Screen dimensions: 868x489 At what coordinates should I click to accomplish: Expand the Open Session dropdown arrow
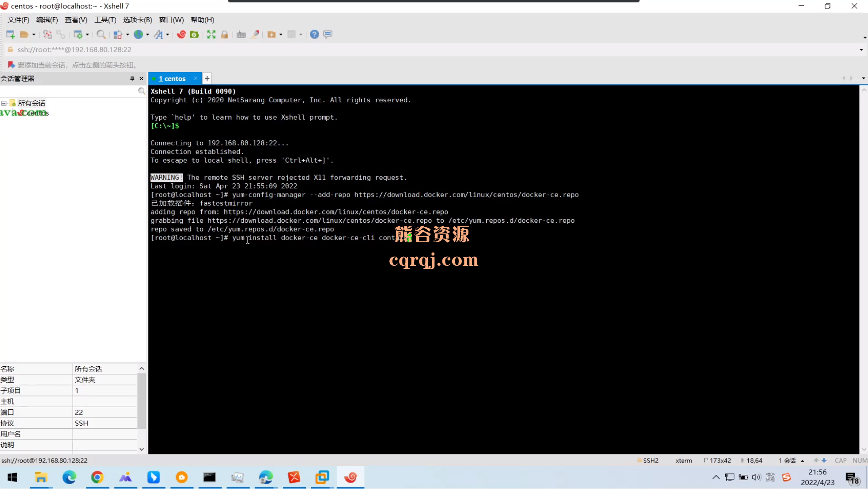tap(34, 35)
